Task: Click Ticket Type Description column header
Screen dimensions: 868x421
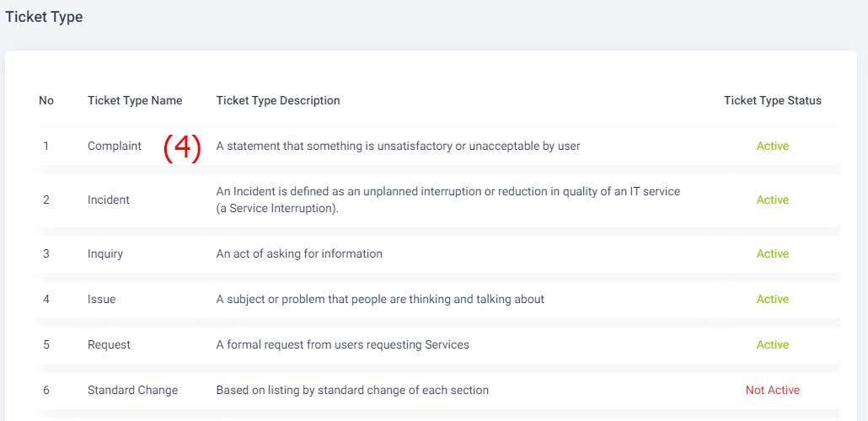Action: point(278,101)
